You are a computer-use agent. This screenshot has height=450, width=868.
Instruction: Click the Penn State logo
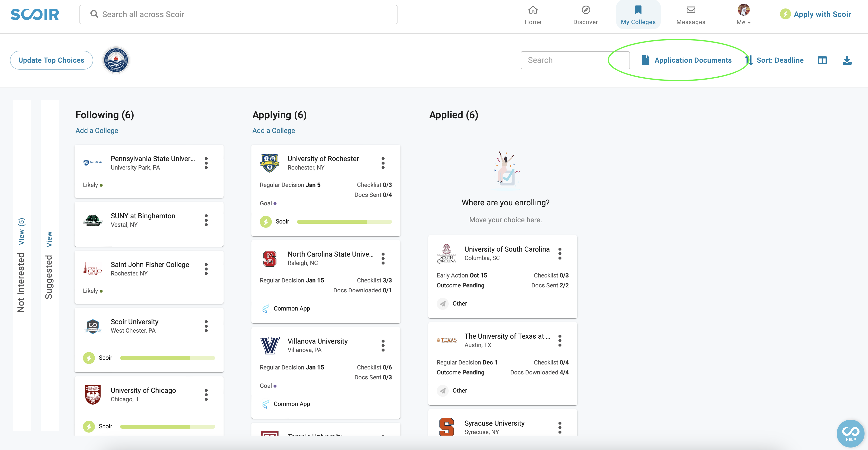93,163
